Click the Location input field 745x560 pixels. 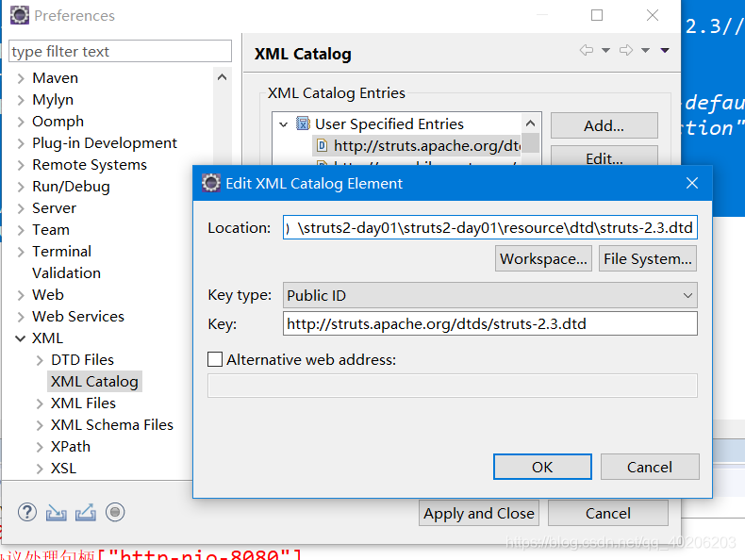coord(489,227)
